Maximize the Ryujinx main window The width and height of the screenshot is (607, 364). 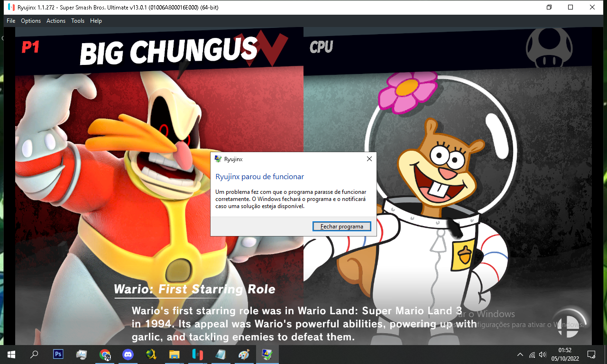(x=570, y=8)
